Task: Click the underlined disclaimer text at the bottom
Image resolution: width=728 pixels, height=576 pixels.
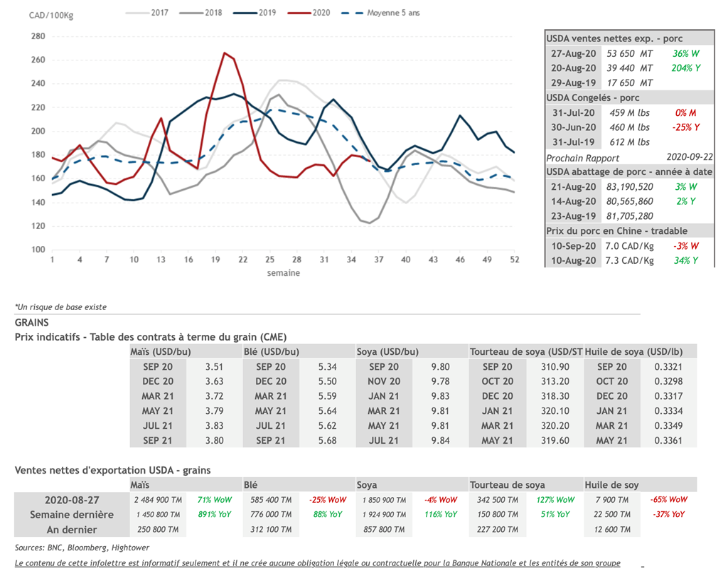Action: pos(317,563)
